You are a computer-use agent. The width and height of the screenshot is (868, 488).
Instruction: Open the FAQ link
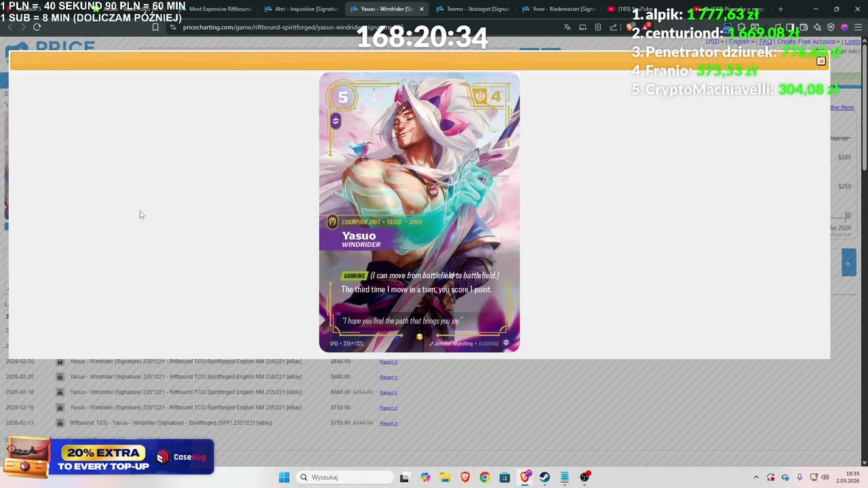[766, 41]
